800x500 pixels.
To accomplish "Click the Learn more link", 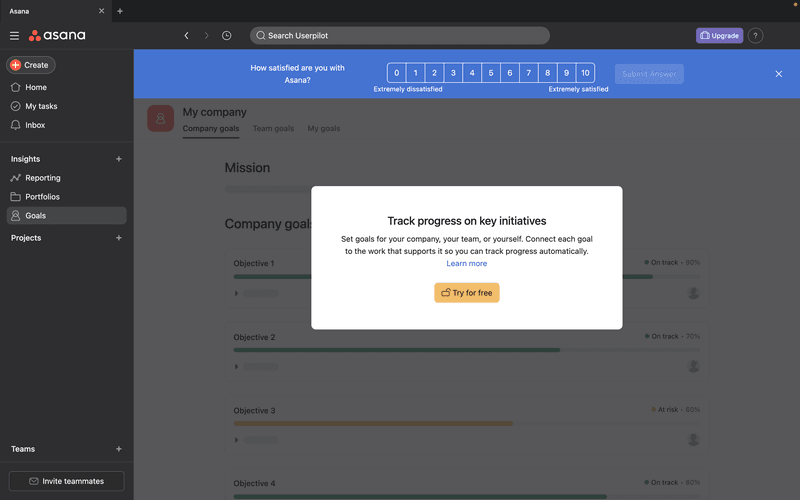I will pyautogui.click(x=466, y=264).
